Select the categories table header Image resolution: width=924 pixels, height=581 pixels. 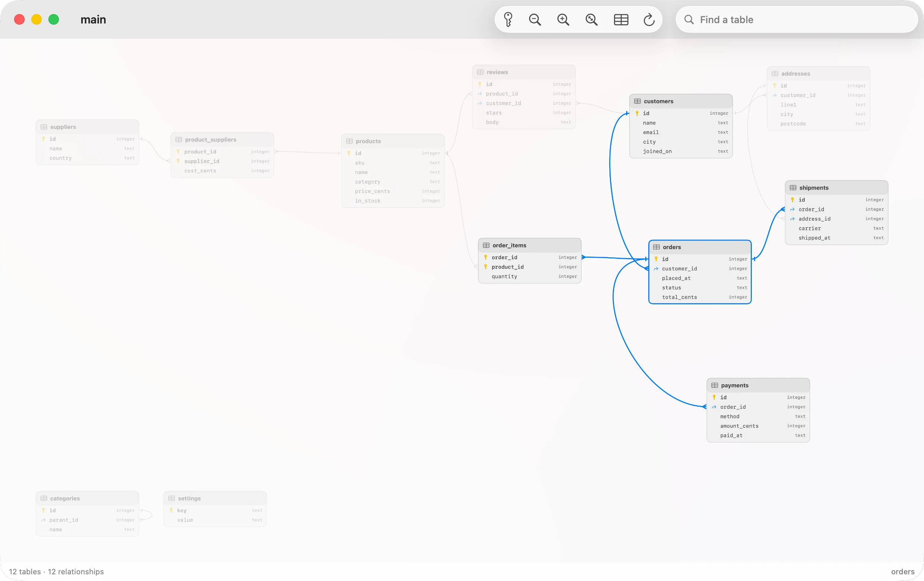click(88, 499)
